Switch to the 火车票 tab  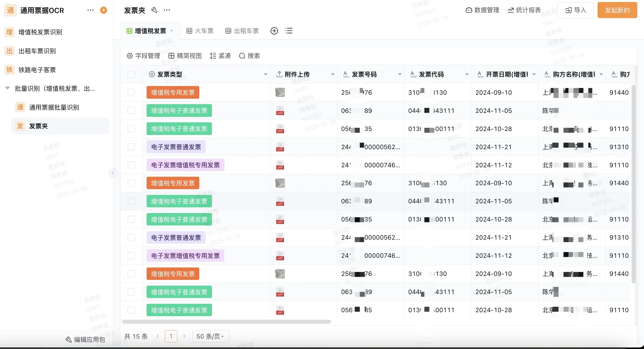tap(200, 31)
